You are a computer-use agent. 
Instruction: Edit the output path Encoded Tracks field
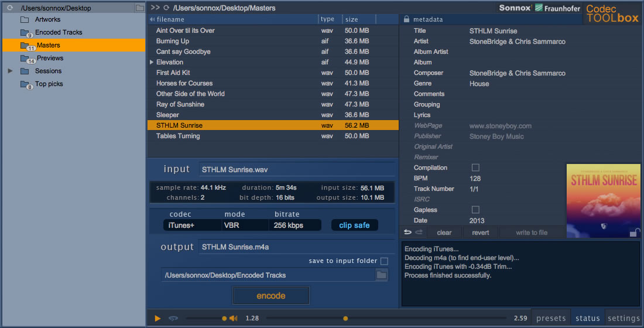[x=268, y=275]
